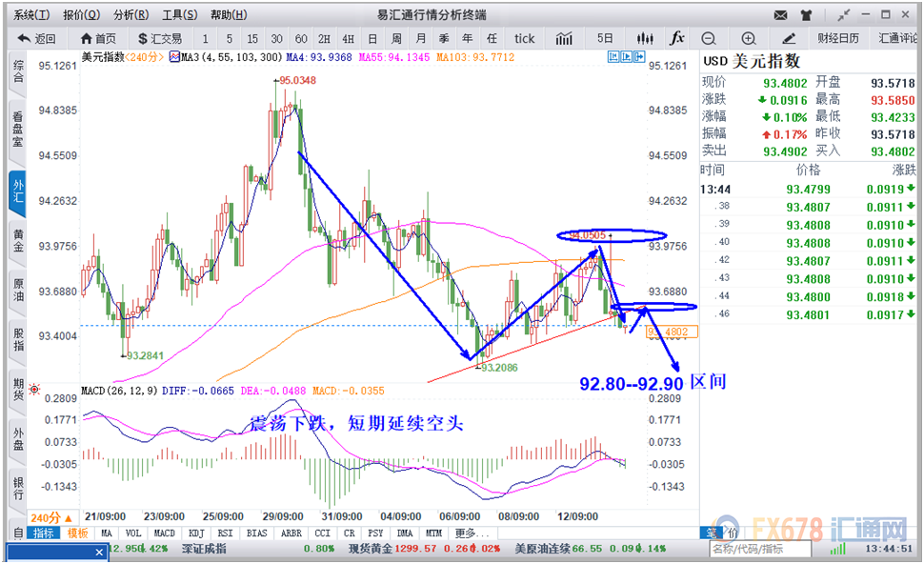The width and height of the screenshot is (924, 564).
Task: Switch to 黄金 sidebar tab
Action: [18, 242]
